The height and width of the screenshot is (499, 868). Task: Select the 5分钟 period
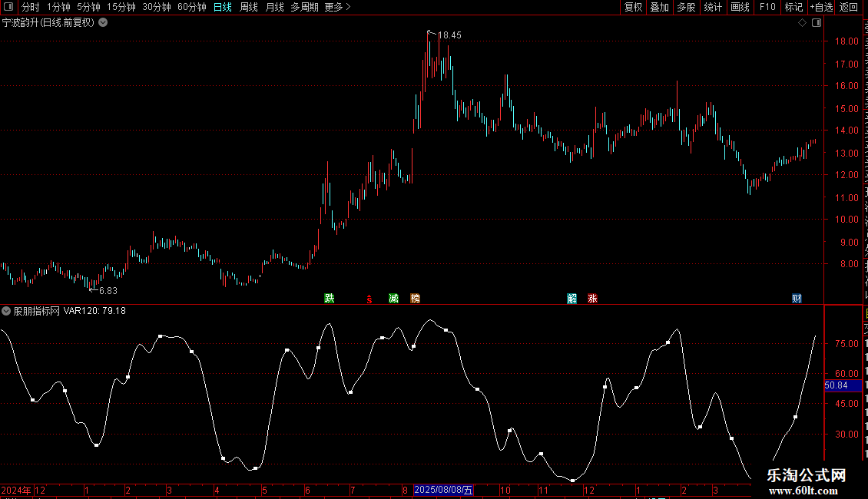pyautogui.click(x=88, y=7)
